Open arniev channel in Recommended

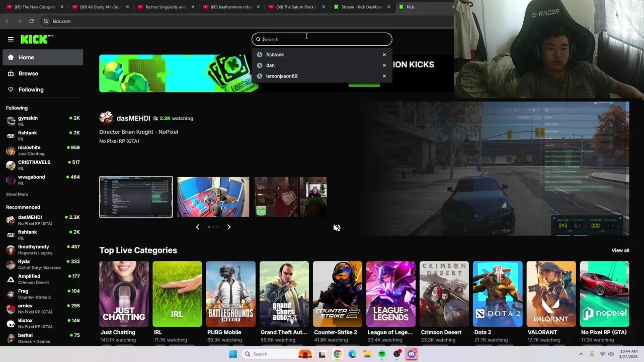pos(43,309)
